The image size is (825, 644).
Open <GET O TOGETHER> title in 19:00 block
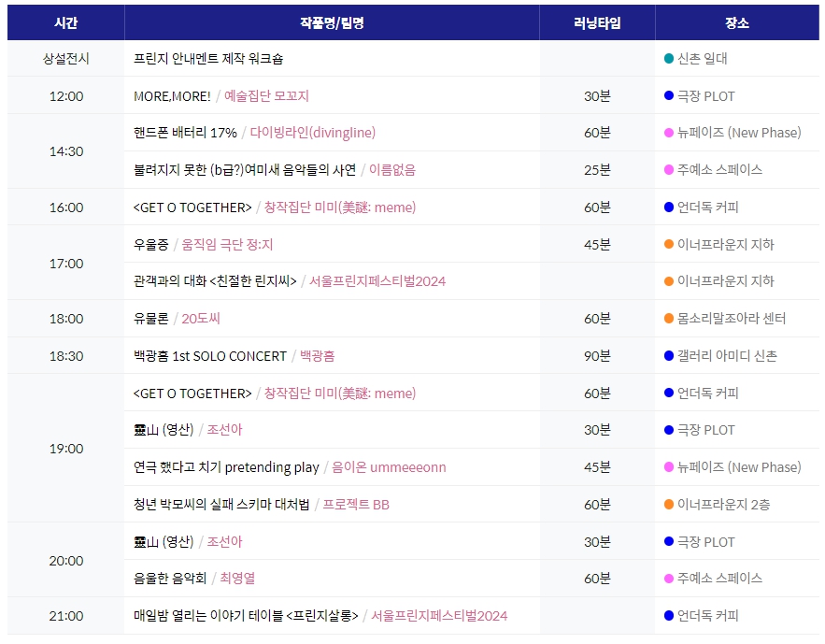192,393
